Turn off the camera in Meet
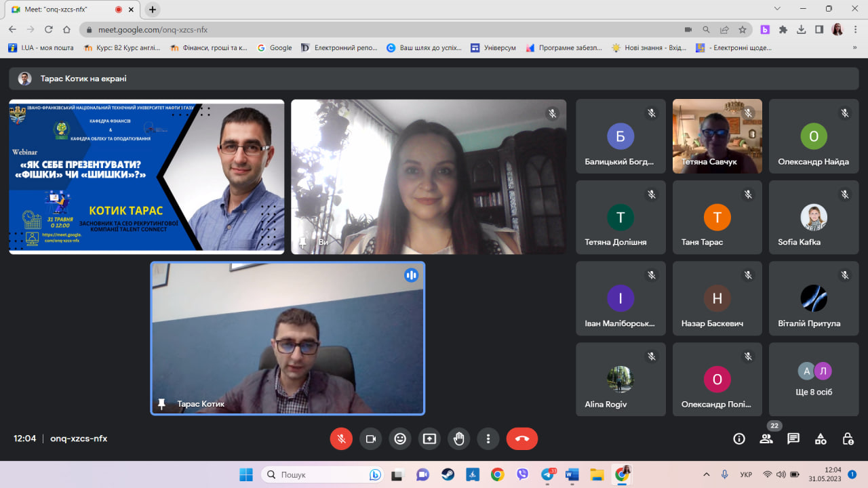 (x=371, y=439)
